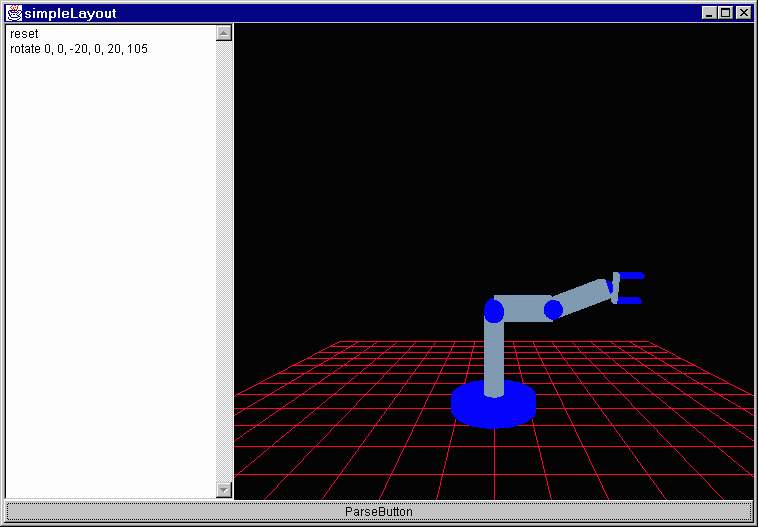Close the simpleLayout window

click(x=743, y=13)
